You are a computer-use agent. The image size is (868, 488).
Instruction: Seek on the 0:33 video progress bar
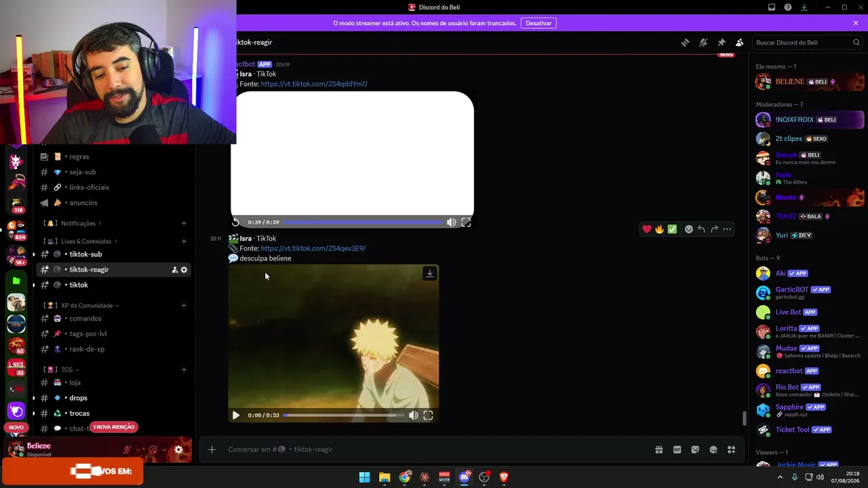click(x=344, y=415)
